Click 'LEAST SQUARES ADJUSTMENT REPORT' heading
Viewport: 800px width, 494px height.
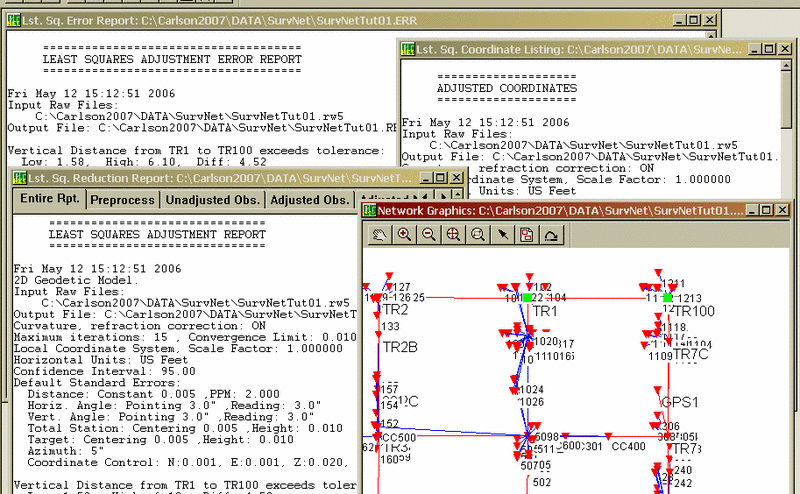click(157, 234)
